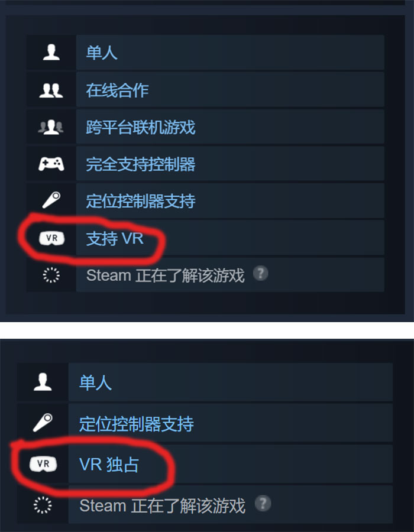414x532 pixels.
Task: Click question mark help below VR 独占 row
Action: point(263,503)
